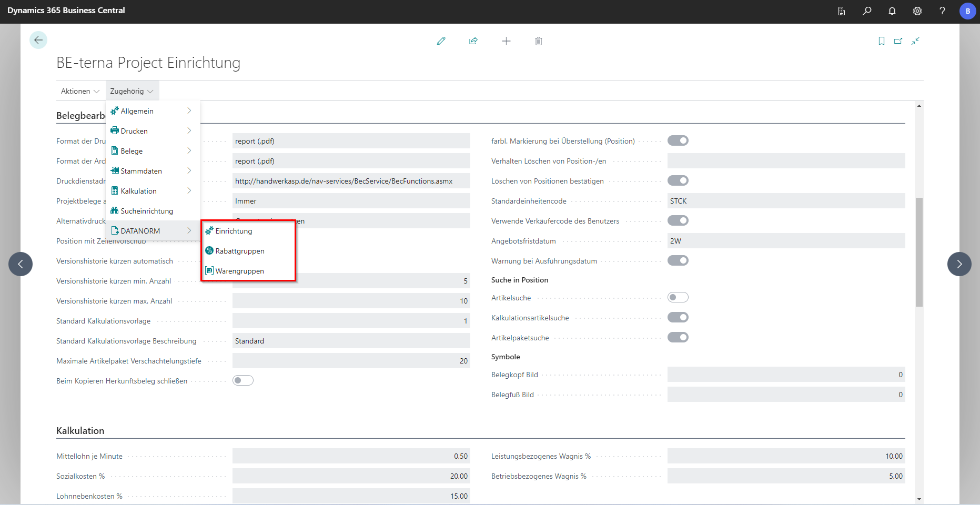Disable Warnung bei Ausführungsdatum toggle
The width and height of the screenshot is (980, 505).
pos(678,261)
